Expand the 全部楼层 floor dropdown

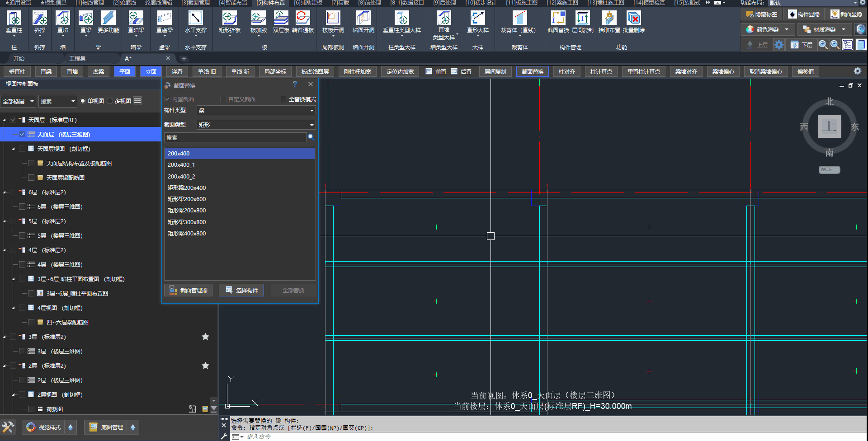click(x=18, y=101)
